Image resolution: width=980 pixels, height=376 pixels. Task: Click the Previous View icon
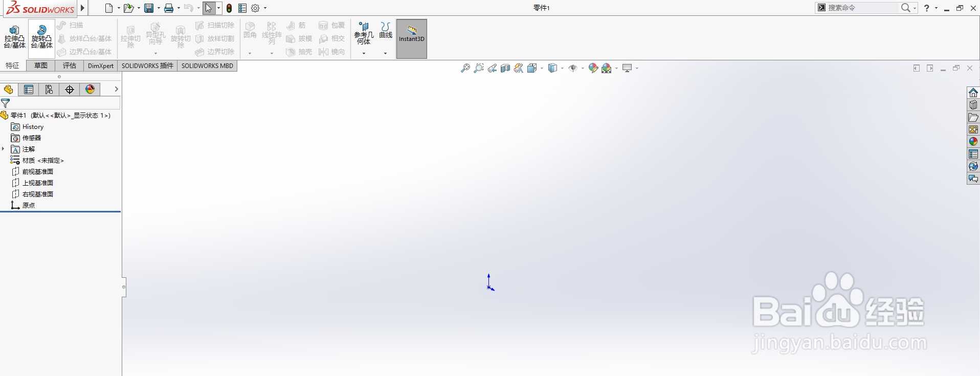[492, 68]
